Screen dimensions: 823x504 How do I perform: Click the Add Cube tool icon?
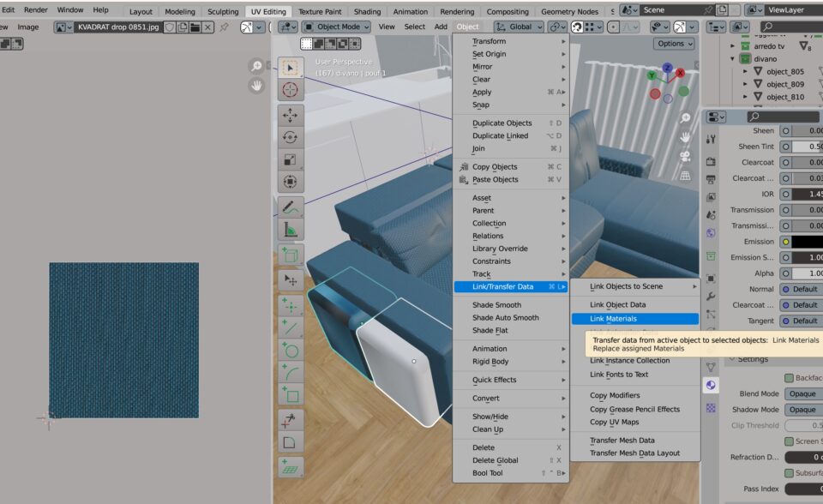tap(291, 255)
